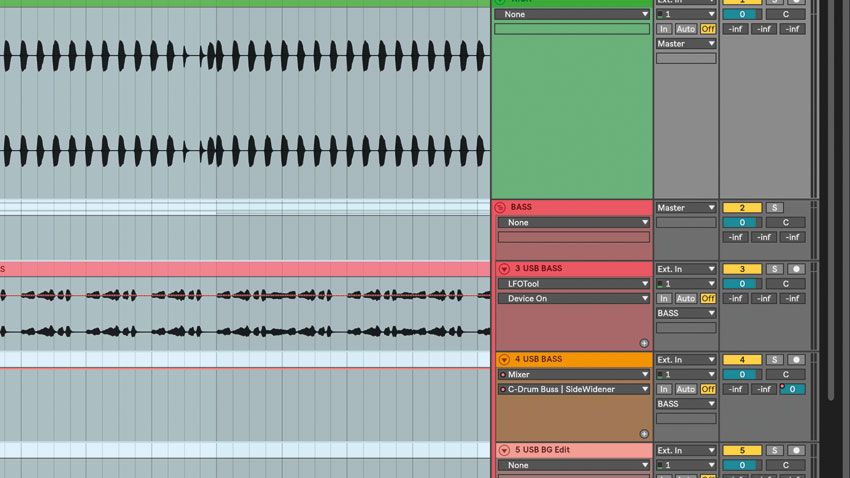Click the automated send value 0 on track 4
This screenshot has width=850, height=478.
point(793,389)
